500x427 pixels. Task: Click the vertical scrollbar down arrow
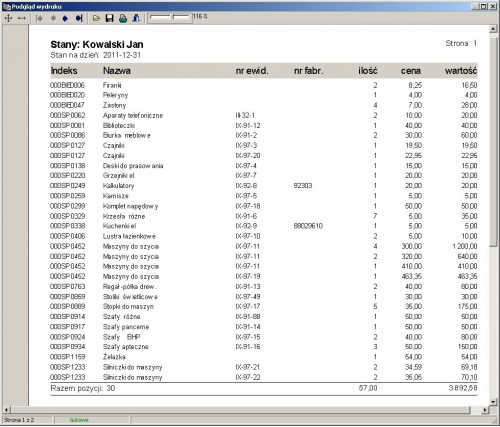[x=493, y=401]
